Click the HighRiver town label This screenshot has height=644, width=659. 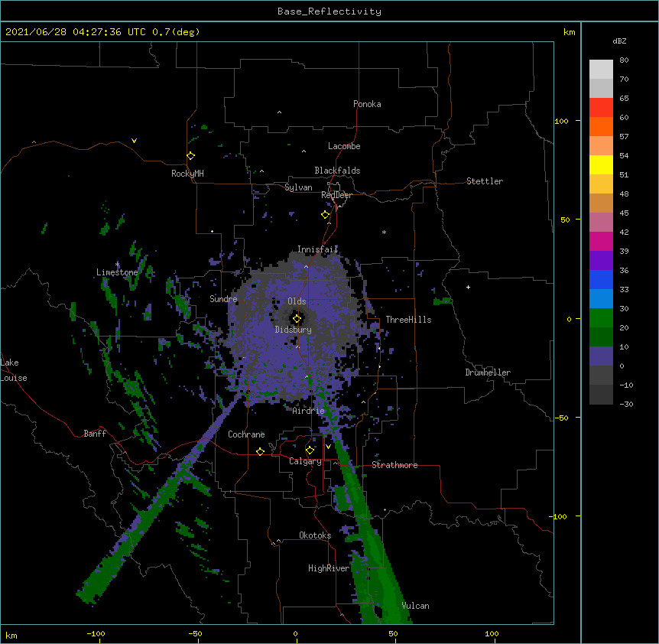pyautogui.click(x=329, y=568)
